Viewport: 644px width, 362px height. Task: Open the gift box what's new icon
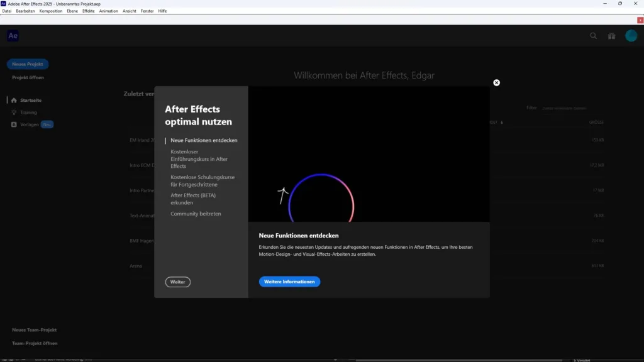click(611, 36)
